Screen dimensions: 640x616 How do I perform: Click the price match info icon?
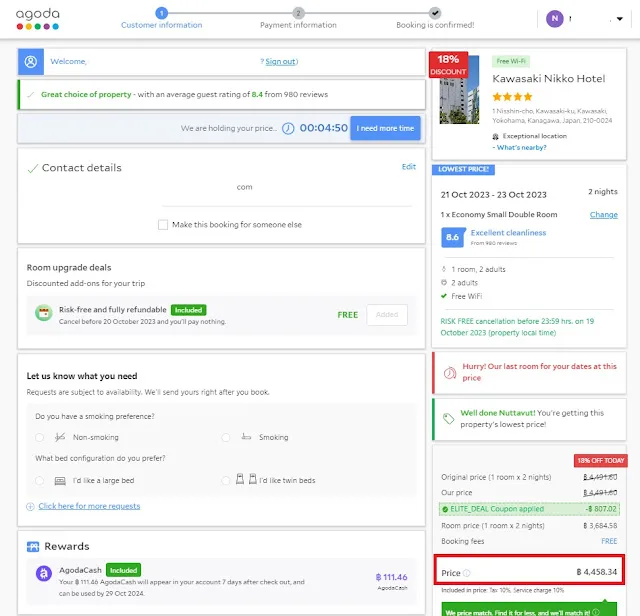(596, 612)
